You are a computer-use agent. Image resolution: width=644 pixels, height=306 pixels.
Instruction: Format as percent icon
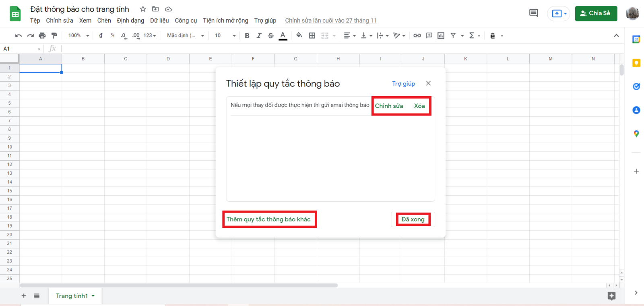click(112, 35)
